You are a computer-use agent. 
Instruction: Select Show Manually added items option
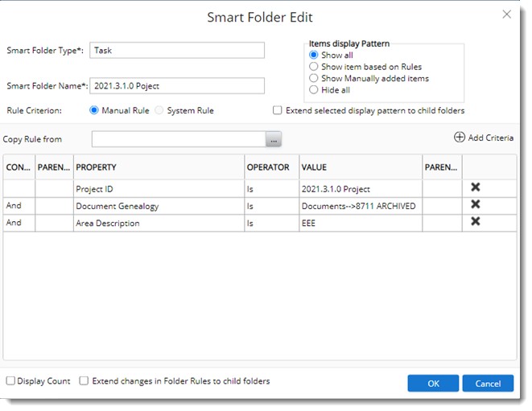pos(315,79)
